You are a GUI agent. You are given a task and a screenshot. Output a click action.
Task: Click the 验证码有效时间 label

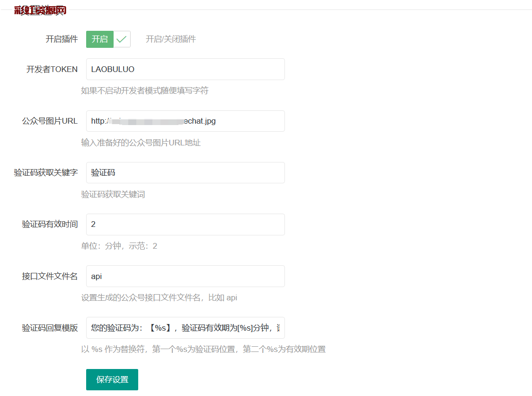click(50, 225)
